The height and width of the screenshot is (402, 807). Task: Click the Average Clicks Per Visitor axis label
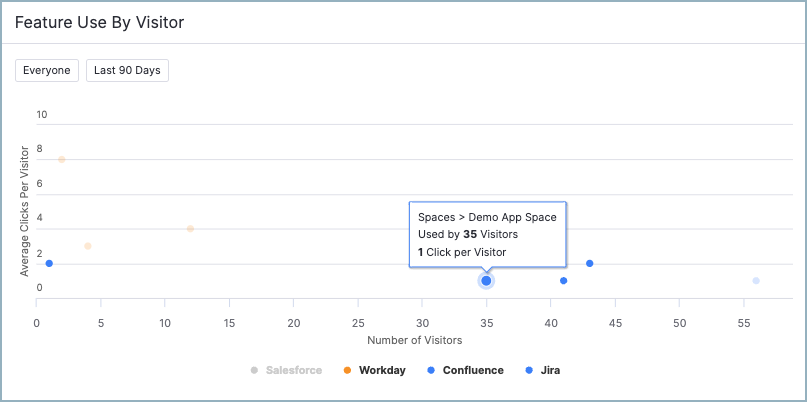[x=24, y=211]
